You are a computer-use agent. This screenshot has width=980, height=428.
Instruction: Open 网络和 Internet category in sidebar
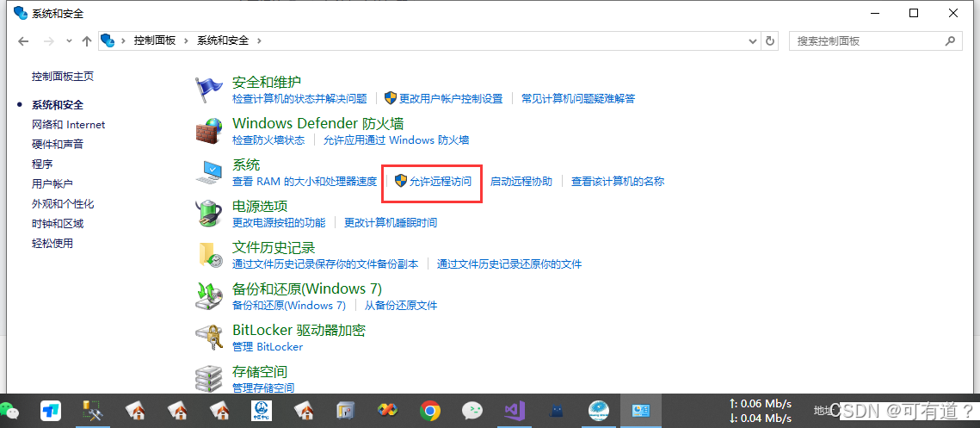[x=69, y=125]
